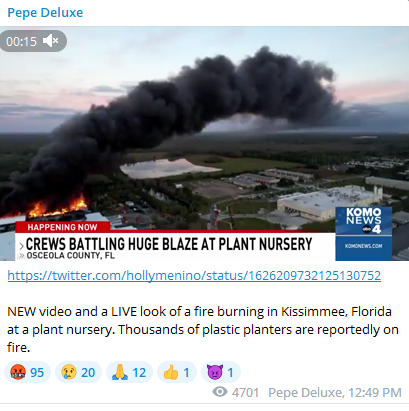This screenshot has width=409, height=411.
Task: Unmute the video using the speaker icon
Action: (x=51, y=41)
